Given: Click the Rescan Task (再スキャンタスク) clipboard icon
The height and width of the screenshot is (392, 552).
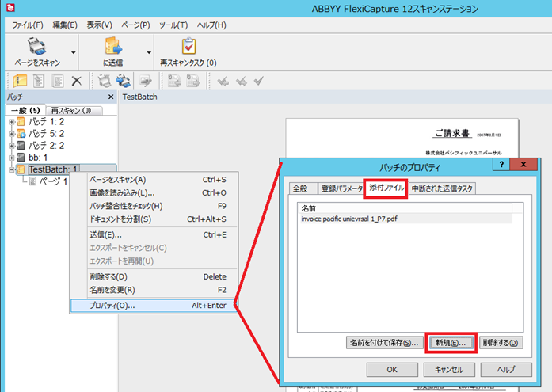Looking at the screenshot, I should pos(188,46).
